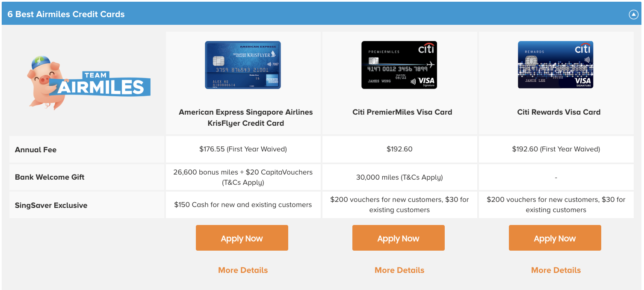
Task: Click the Visa Signature logo on PremierMiles card
Action: (425, 82)
